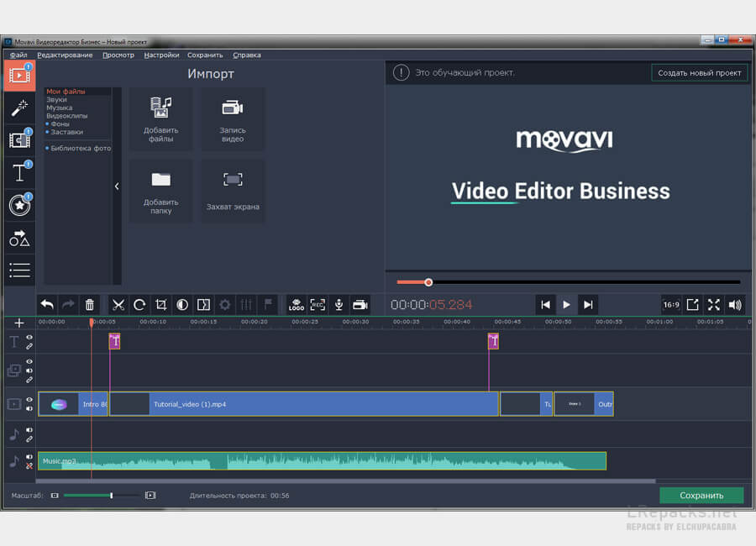The image size is (756, 546).
Task: Redo the last undone action
Action: tap(68, 304)
